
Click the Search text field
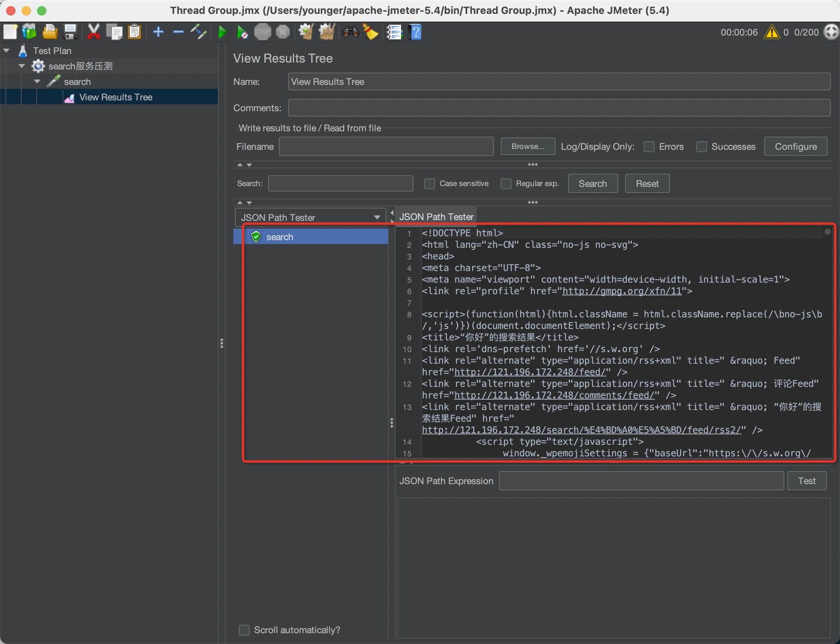[x=340, y=183]
